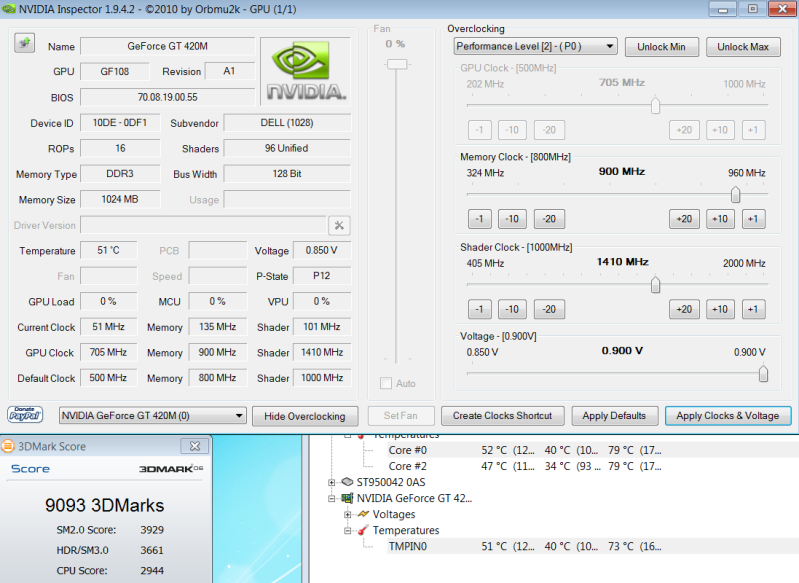799x583 pixels.
Task: Click the BIOS version 70.08.19.00.55 field
Action: (x=168, y=97)
